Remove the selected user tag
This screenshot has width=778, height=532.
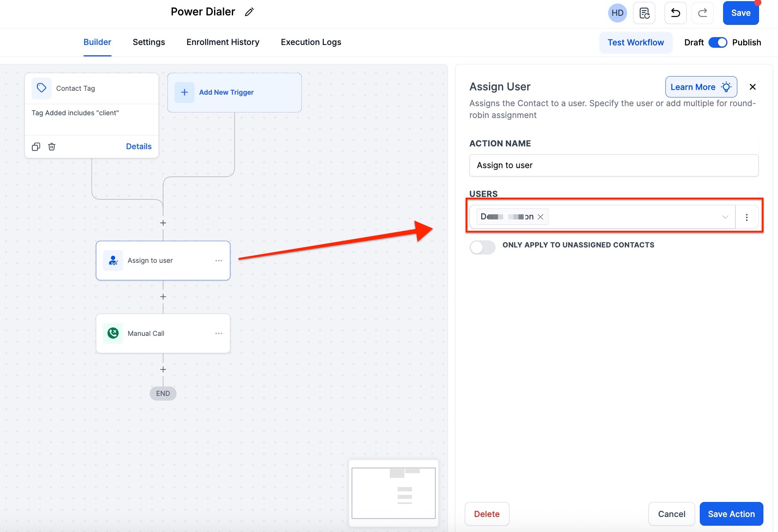click(x=541, y=217)
